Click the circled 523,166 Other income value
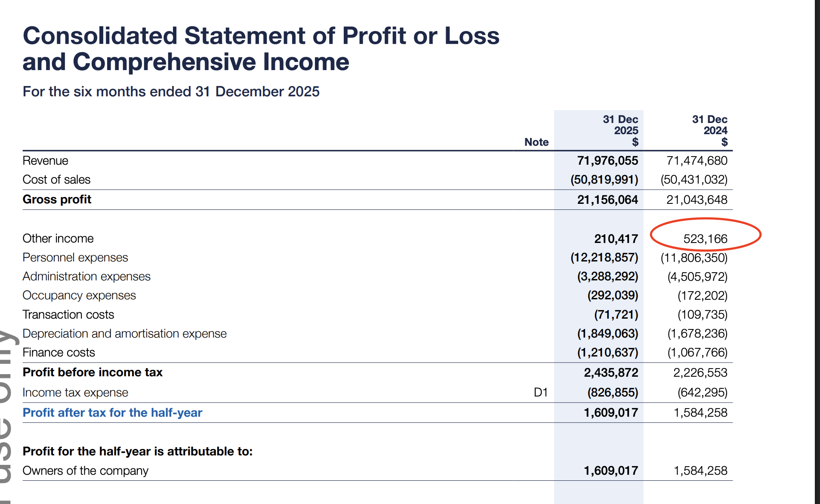This screenshot has width=820, height=504. click(x=705, y=239)
